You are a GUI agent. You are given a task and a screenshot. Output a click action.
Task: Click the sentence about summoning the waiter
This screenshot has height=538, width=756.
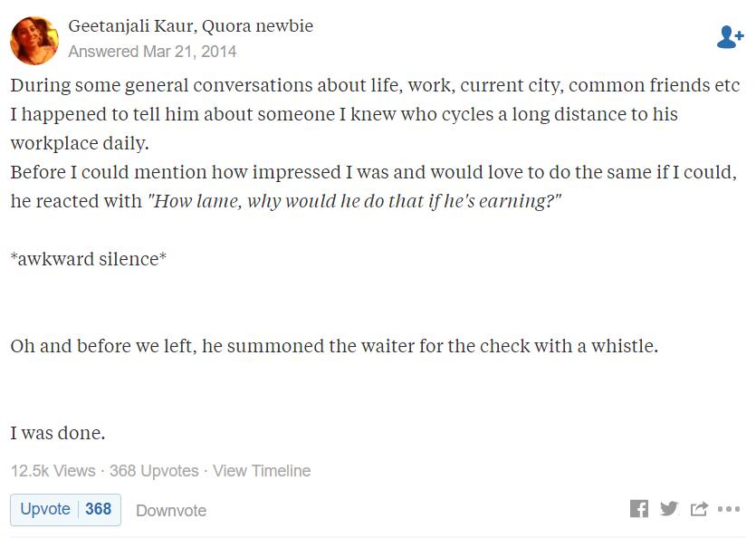335,346
